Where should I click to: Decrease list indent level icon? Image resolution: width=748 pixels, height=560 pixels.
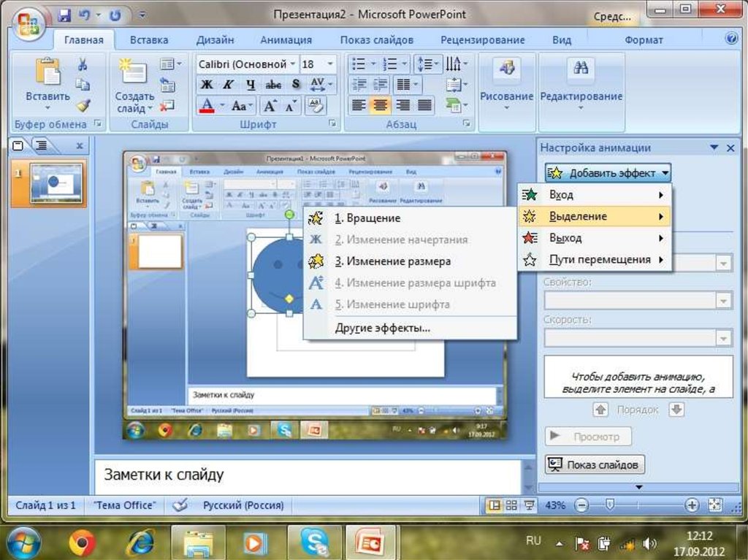359,85
